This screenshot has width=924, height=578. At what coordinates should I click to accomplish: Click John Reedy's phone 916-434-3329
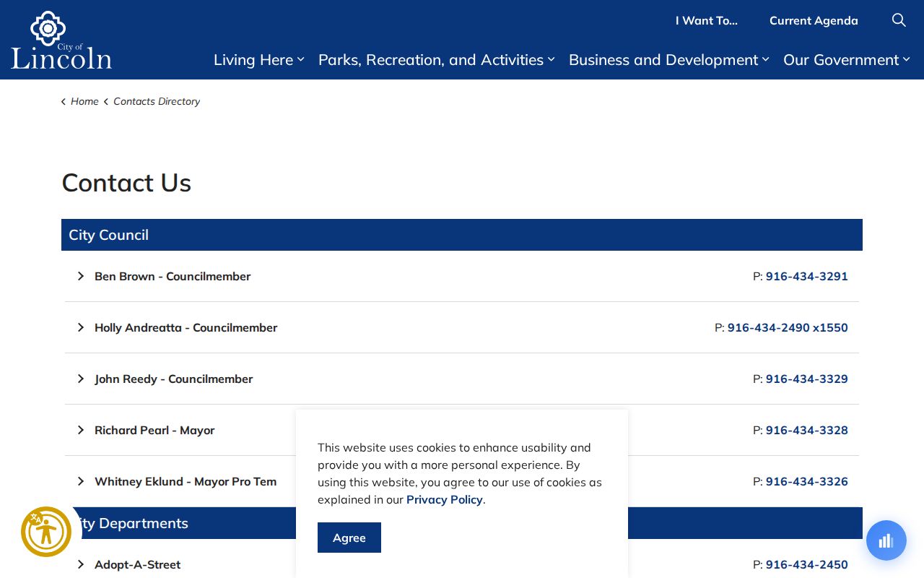(x=807, y=379)
